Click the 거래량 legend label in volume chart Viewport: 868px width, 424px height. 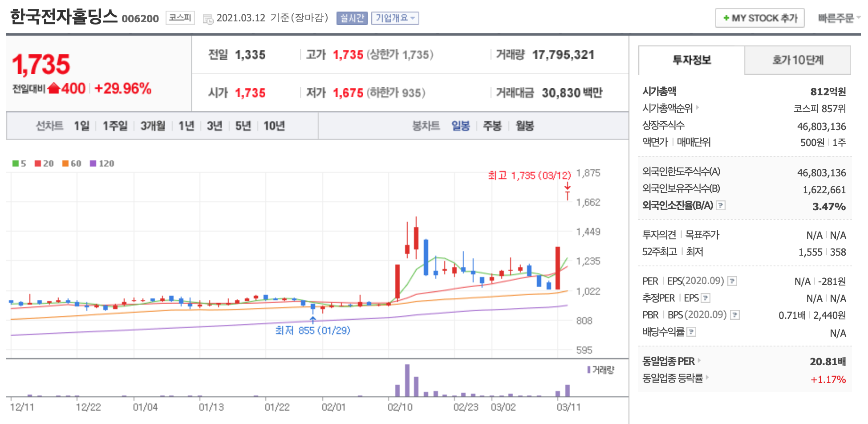coord(601,370)
